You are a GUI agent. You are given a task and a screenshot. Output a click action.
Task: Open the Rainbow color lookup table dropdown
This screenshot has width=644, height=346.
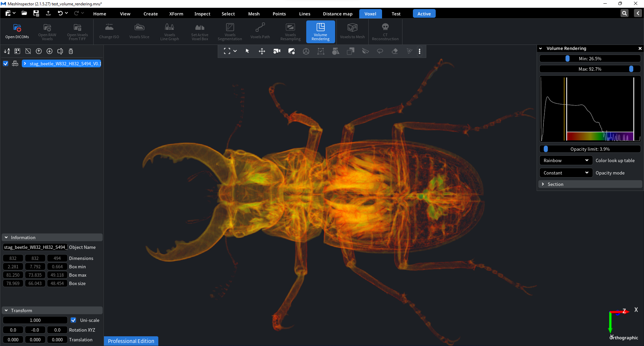pyautogui.click(x=566, y=160)
